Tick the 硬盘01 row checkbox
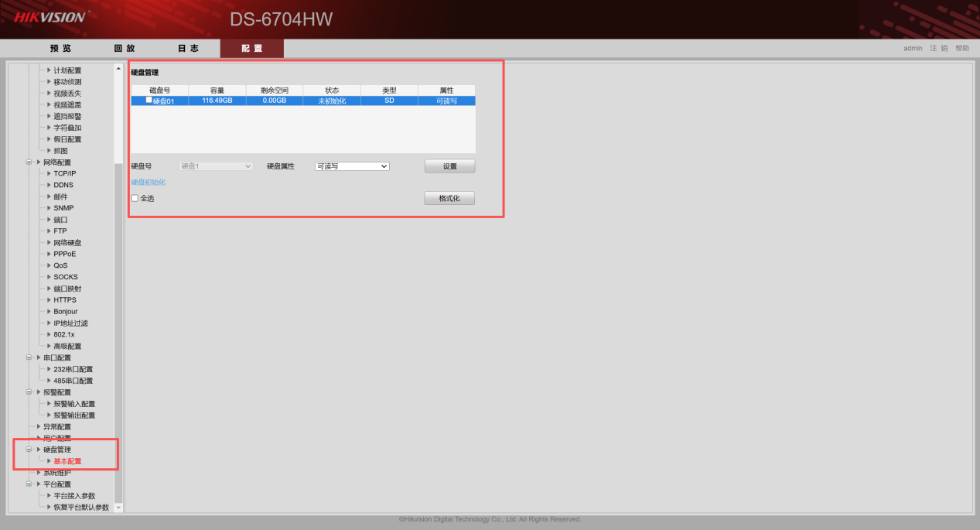980x530 pixels. (x=149, y=100)
